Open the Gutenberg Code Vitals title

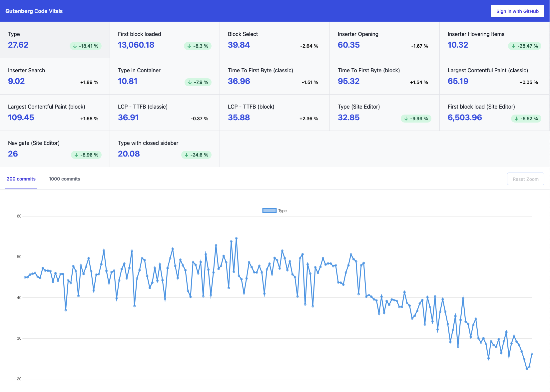click(x=34, y=11)
